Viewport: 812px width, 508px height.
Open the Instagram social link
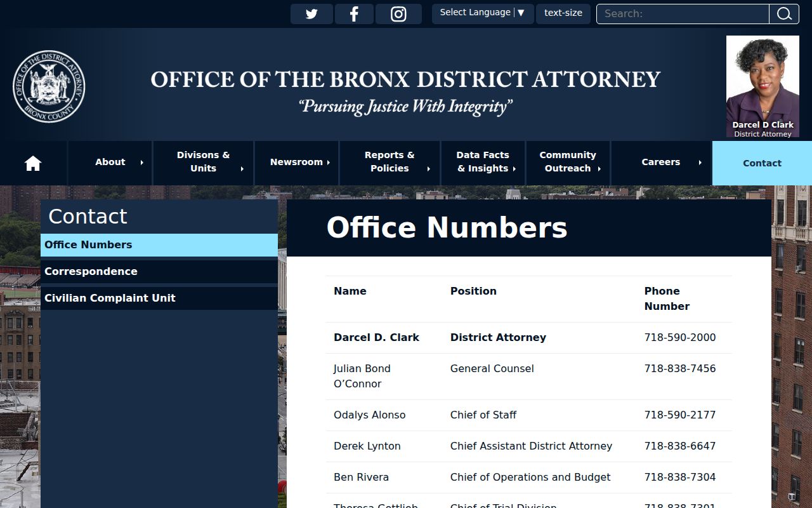(x=398, y=14)
